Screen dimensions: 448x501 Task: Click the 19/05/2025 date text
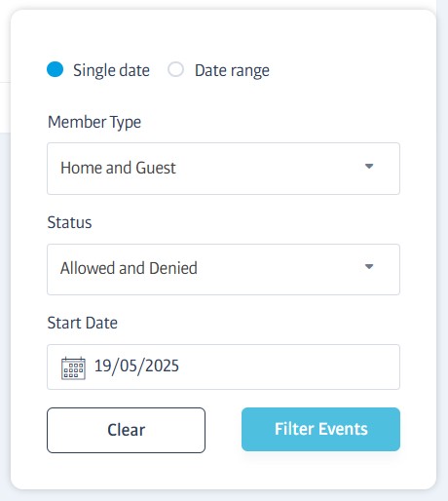coord(136,366)
